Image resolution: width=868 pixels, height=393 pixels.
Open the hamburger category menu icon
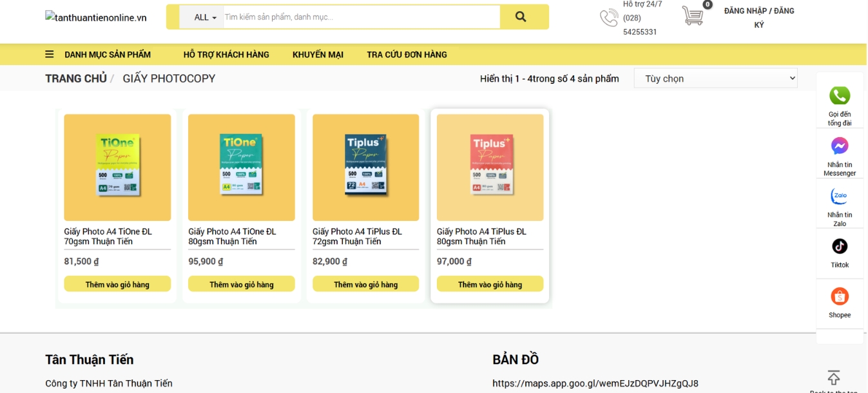coord(50,55)
